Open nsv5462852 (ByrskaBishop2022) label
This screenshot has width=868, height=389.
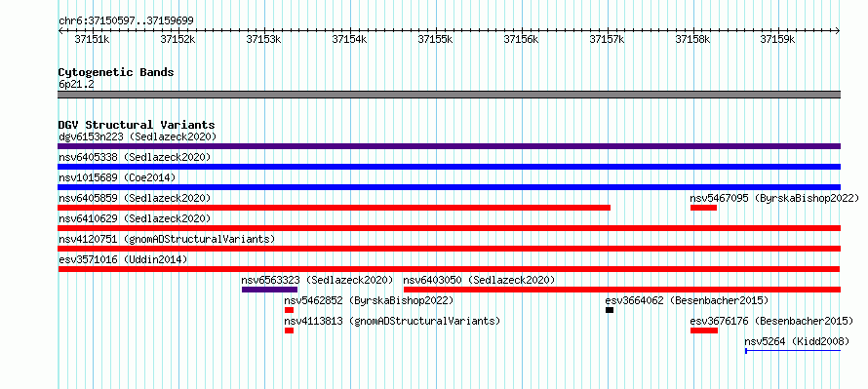(x=369, y=300)
